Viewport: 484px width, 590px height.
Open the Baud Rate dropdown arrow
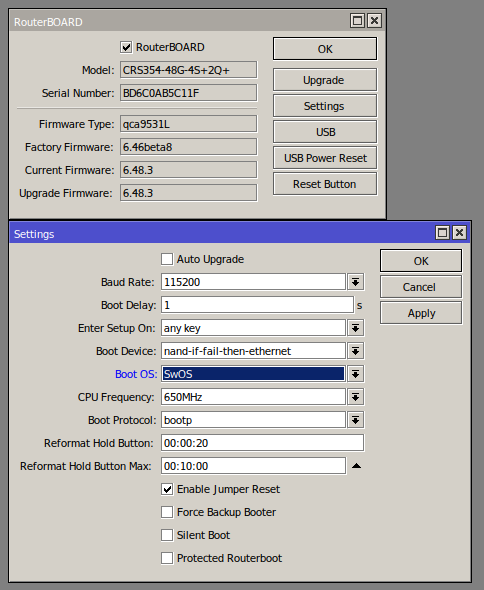click(355, 282)
